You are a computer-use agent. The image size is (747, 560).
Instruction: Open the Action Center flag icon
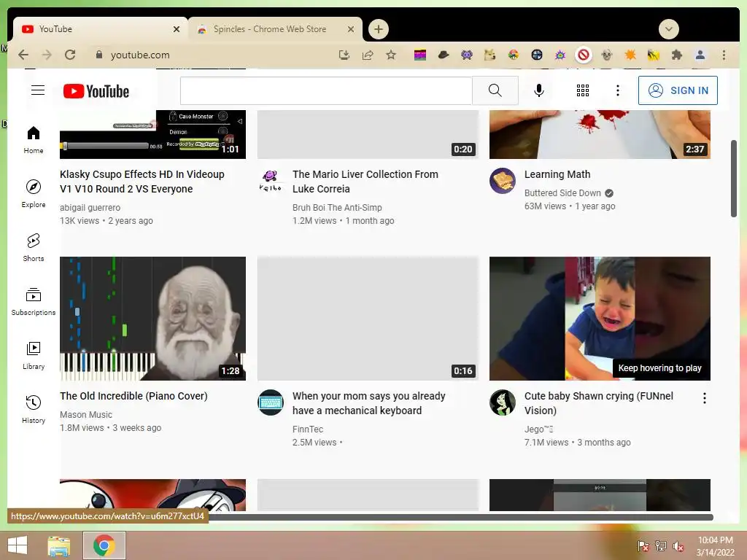click(x=643, y=546)
